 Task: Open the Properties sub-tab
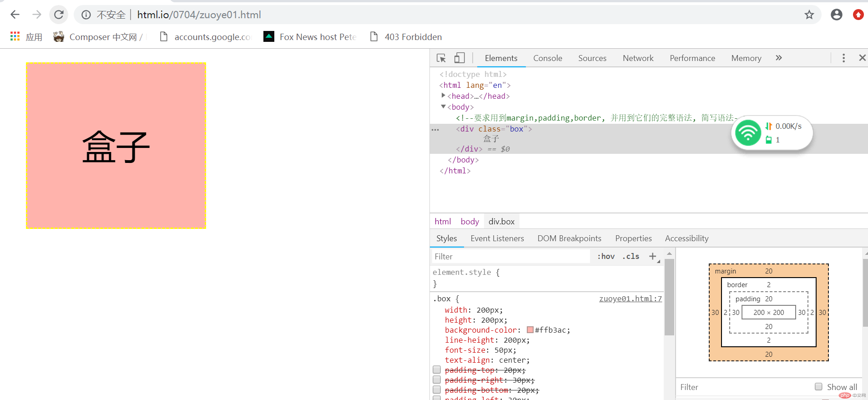633,238
